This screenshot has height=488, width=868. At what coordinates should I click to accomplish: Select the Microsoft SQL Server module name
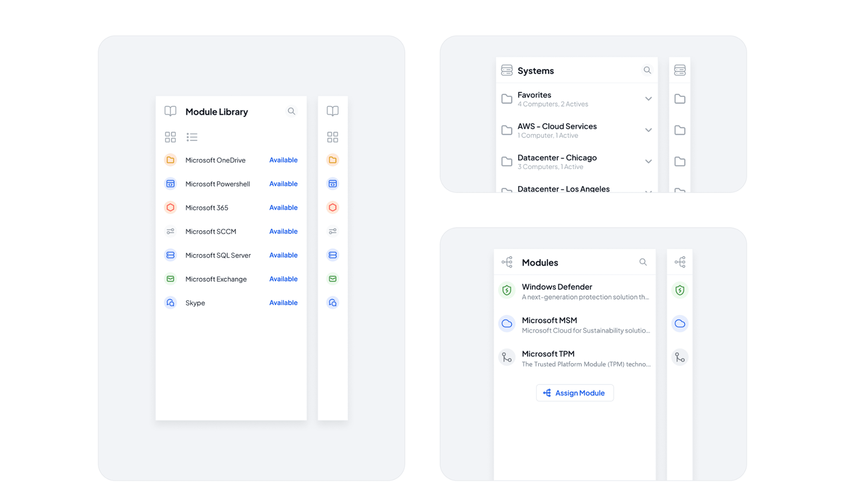click(218, 255)
